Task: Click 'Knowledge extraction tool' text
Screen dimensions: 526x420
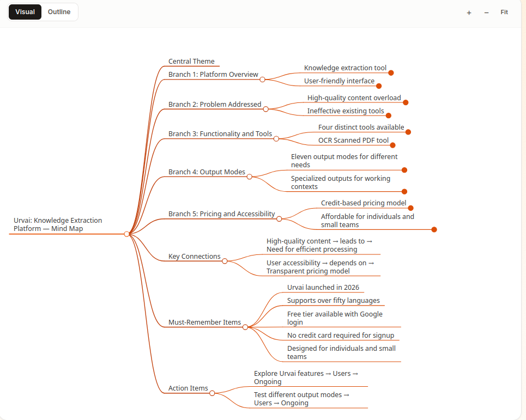Action: pos(345,68)
